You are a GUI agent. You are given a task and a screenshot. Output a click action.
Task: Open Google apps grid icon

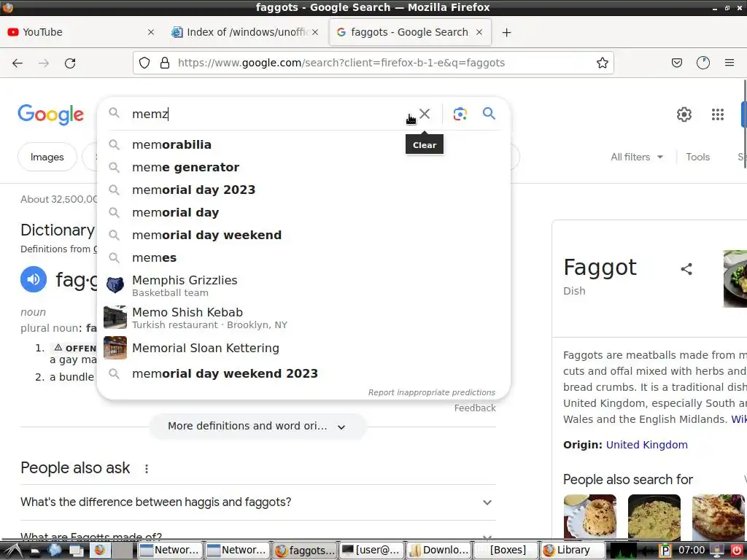tap(718, 114)
